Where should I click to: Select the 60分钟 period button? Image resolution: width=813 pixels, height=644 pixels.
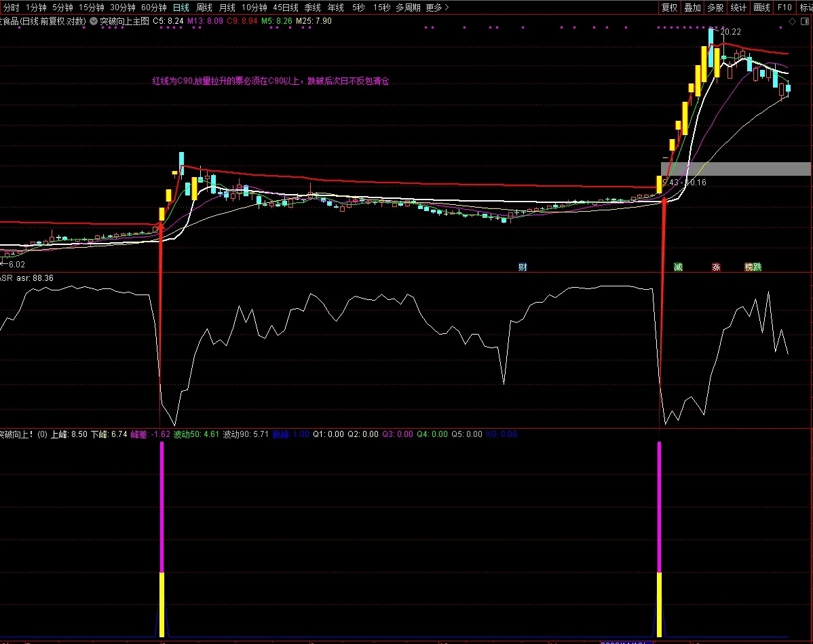click(154, 7)
